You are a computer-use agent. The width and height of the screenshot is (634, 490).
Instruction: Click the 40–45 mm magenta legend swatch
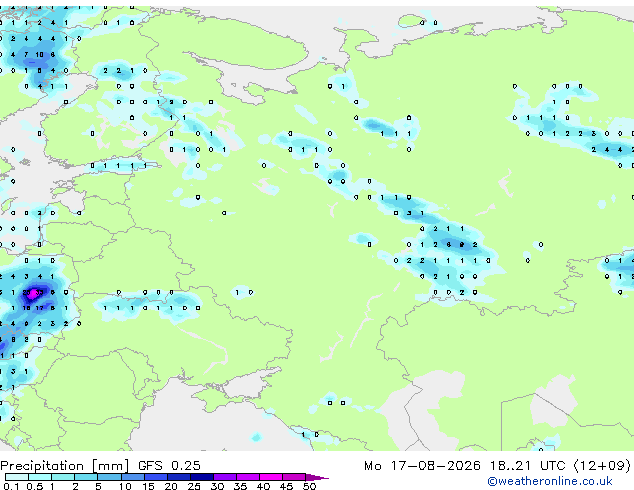[x=271, y=477]
